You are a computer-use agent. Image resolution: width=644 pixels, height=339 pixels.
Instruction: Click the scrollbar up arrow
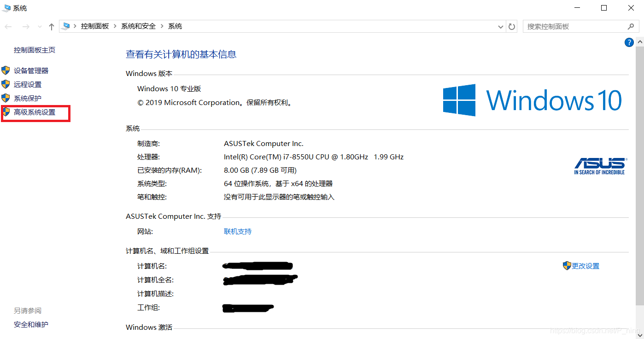point(640,42)
